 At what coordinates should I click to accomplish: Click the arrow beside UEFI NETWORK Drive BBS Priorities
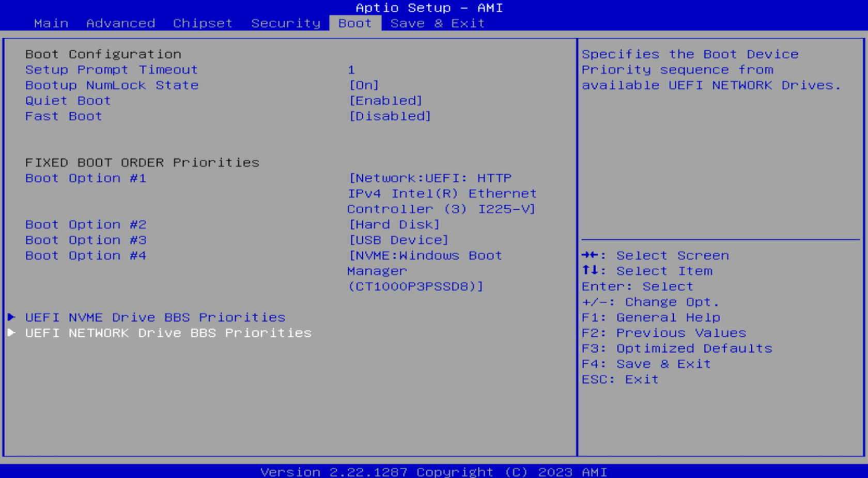11,333
